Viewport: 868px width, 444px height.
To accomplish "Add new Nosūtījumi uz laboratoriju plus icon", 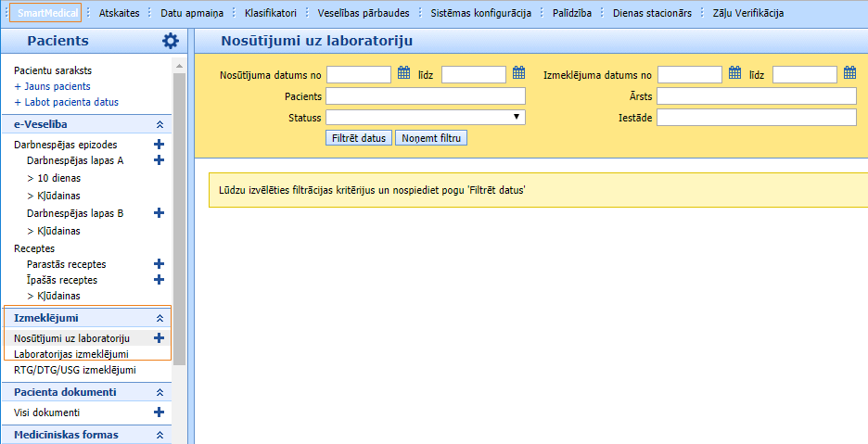I will pyautogui.click(x=159, y=338).
